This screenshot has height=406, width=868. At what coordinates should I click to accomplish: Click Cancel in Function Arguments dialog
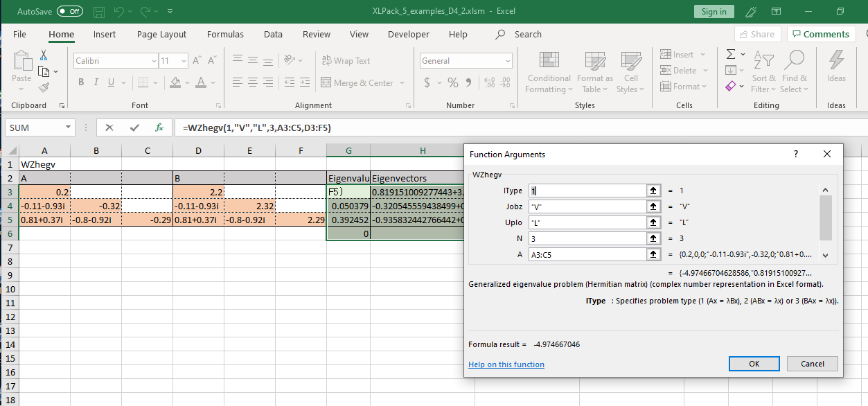pos(813,364)
